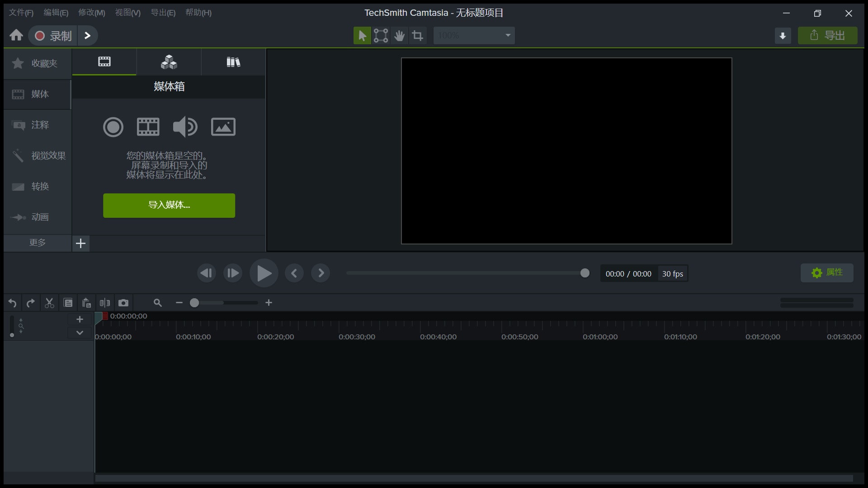The width and height of the screenshot is (868, 488).
Task: Step back one frame
Action: (207, 273)
